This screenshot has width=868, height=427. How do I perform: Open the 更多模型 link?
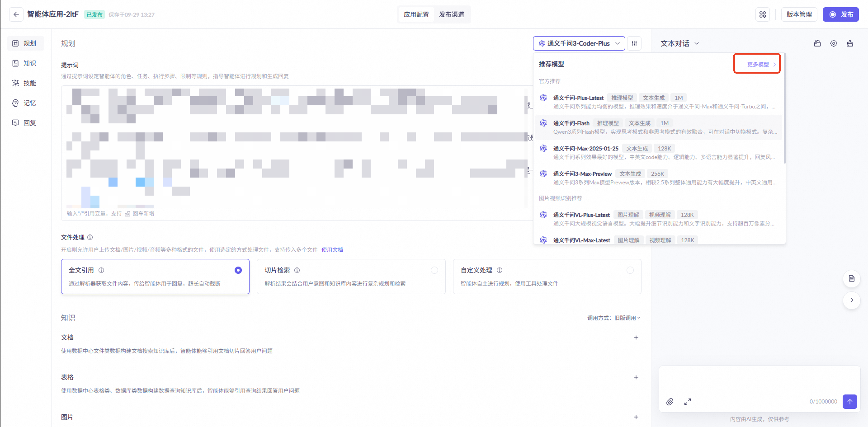(x=761, y=64)
